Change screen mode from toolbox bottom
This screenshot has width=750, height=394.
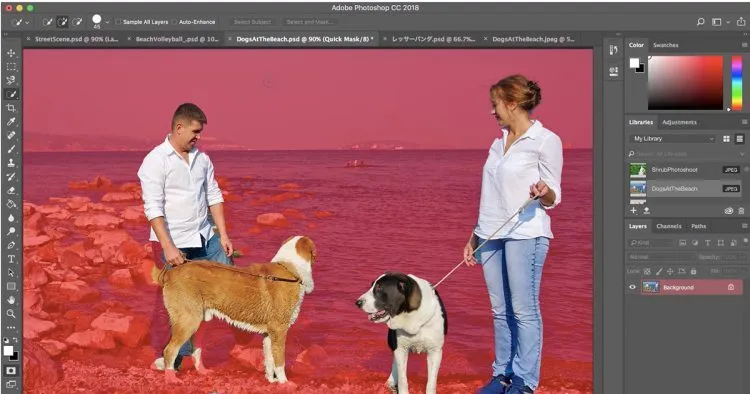pyautogui.click(x=11, y=384)
